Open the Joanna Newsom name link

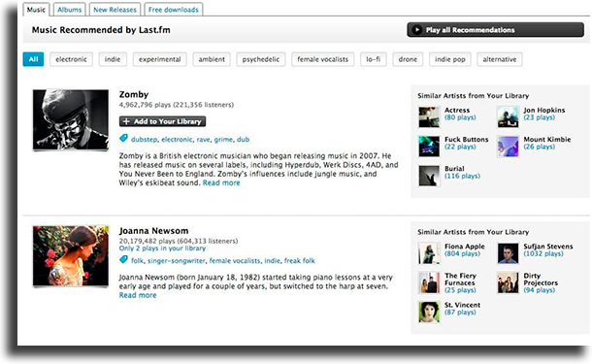[153, 231]
